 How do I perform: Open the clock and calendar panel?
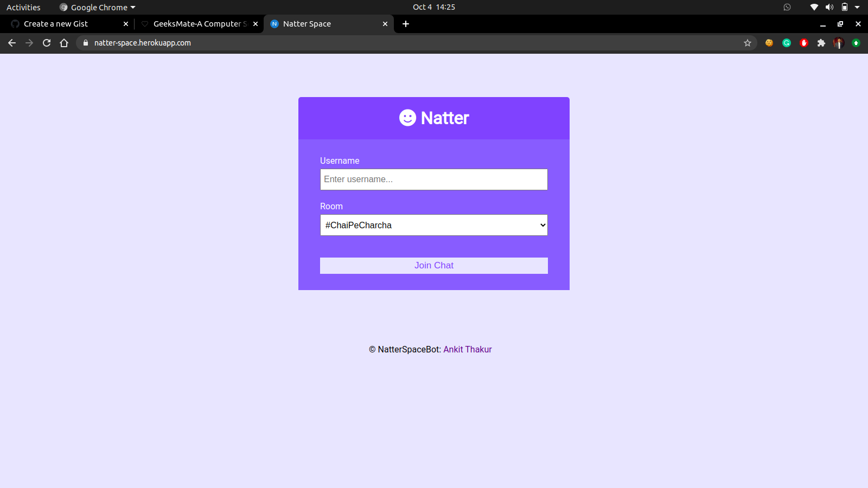pyautogui.click(x=434, y=7)
